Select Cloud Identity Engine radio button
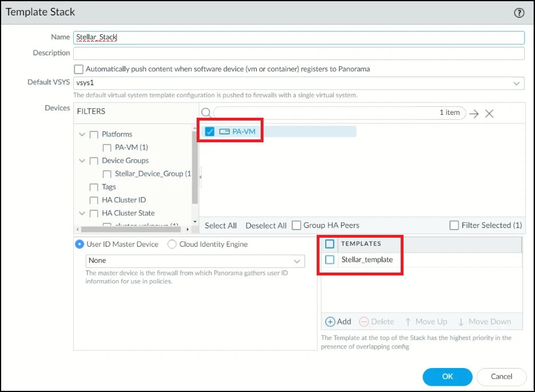The width and height of the screenshot is (535, 392). [172, 244]
